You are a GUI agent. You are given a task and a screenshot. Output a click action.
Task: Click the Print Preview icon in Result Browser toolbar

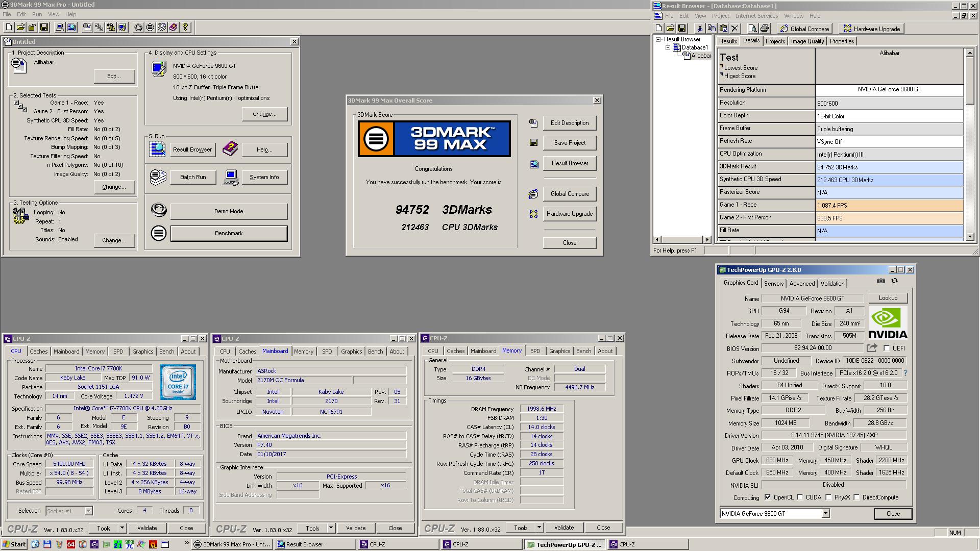(x=752, y=29)
